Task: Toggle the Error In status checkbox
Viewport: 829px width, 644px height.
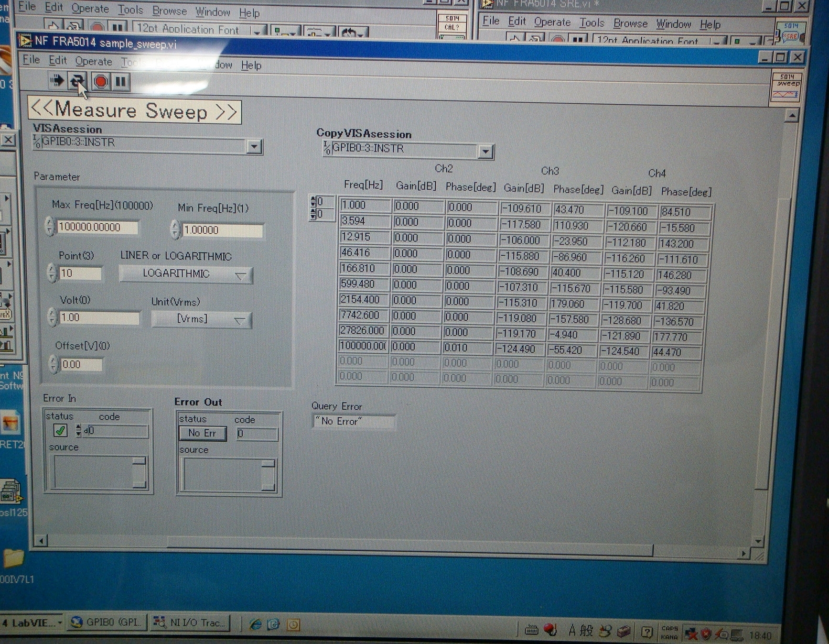Action: [60, 431]
